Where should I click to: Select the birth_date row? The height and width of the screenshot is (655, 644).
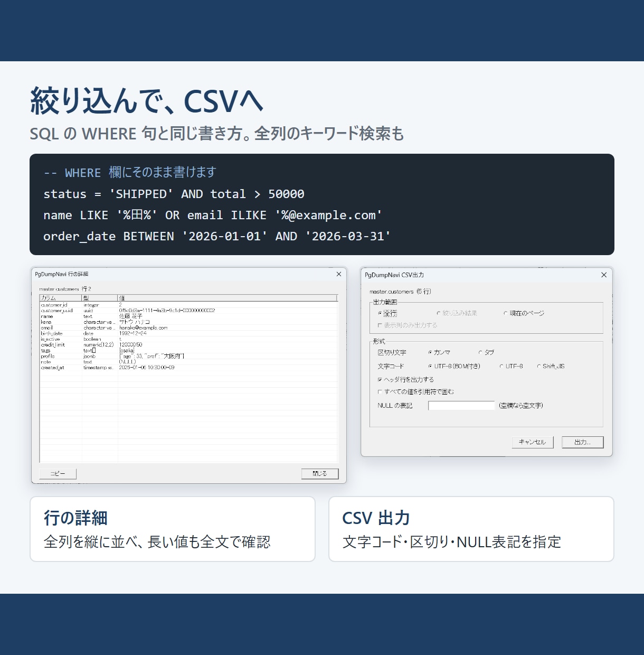pos(188,333)
